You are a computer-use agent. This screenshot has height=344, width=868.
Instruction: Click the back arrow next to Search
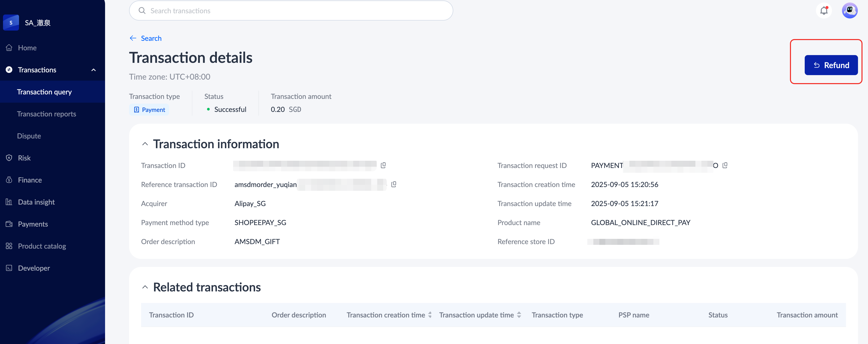pyautogui.click(x=133, y=38)
